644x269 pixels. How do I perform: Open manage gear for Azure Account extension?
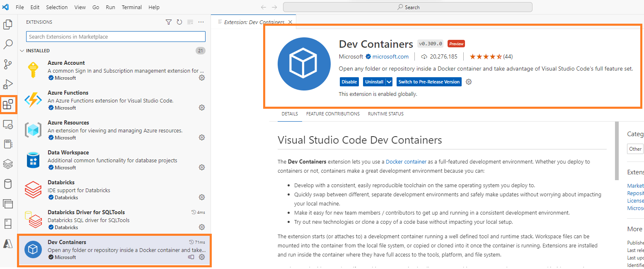pyautogui.click(x=202, y=78)
